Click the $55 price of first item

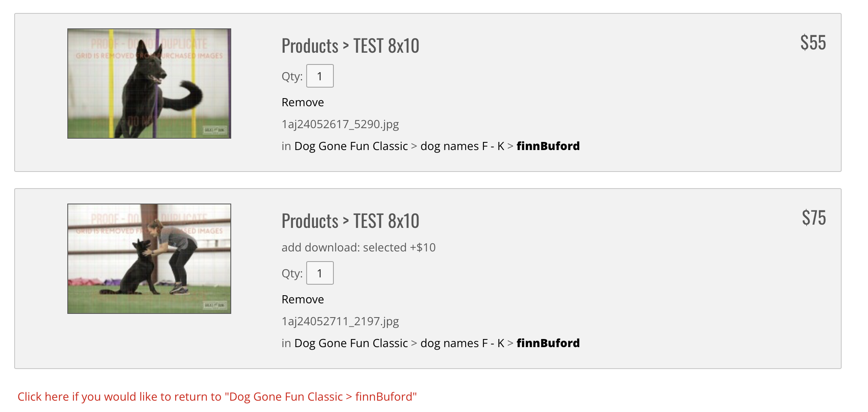point(813,42)
